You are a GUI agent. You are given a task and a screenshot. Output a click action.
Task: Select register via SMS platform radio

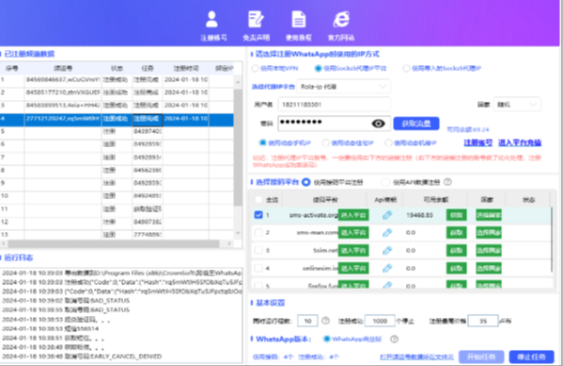point(306,182)
